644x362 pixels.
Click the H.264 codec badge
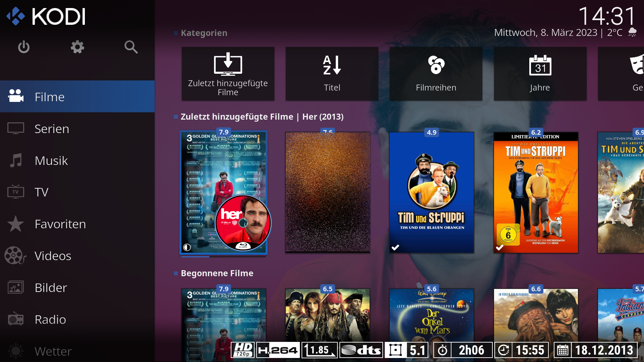point(278,350)
